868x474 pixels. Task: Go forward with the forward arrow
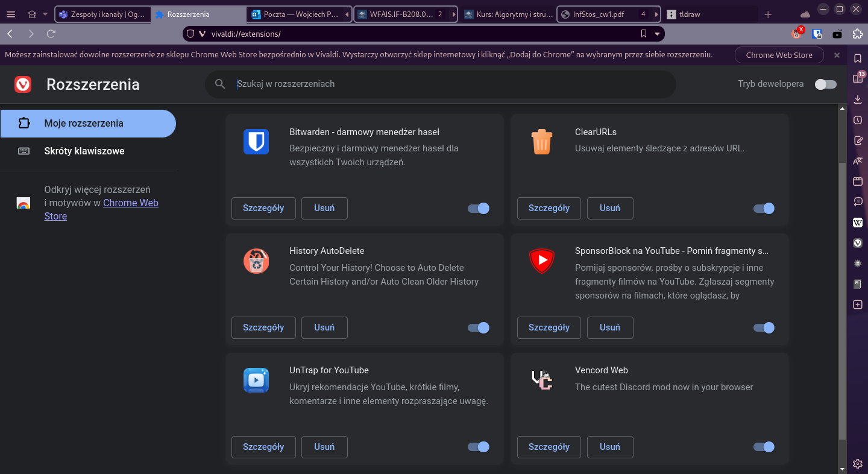pyautogui.click(x=31, y=34)
